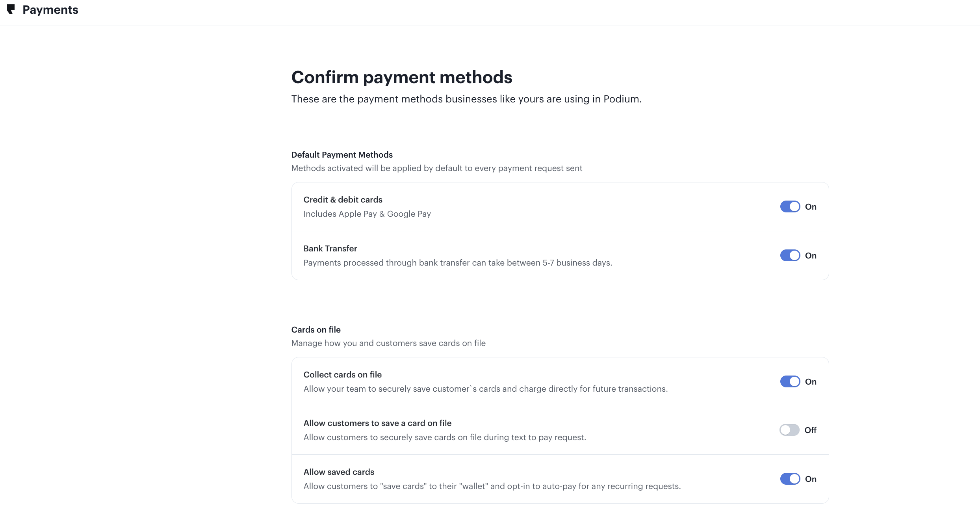Toggle Allow saved cards off

pos(790,479)
